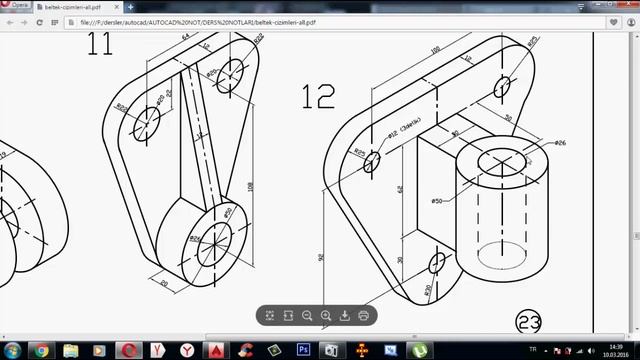The image size is (640, 360).
Task: Click drawing number 12 label
Action: 318,97
